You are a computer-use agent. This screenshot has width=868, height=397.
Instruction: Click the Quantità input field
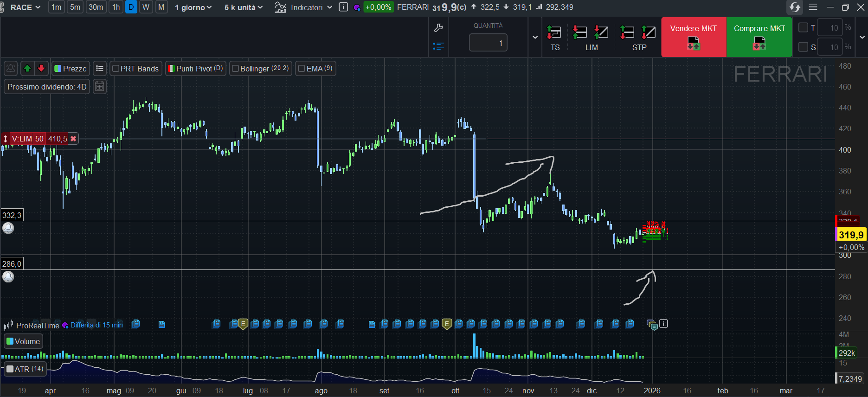point(488,43)
